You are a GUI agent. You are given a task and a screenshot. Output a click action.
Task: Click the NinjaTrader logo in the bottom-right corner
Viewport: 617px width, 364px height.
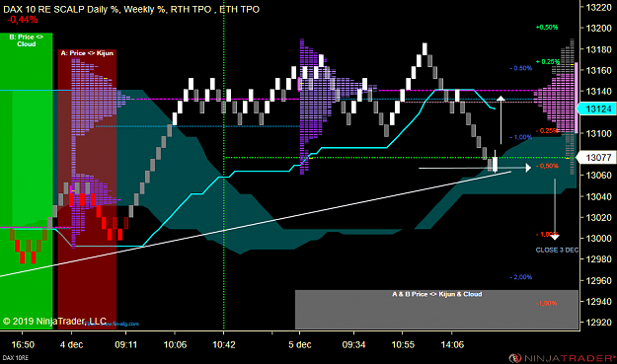coord(563,358)
